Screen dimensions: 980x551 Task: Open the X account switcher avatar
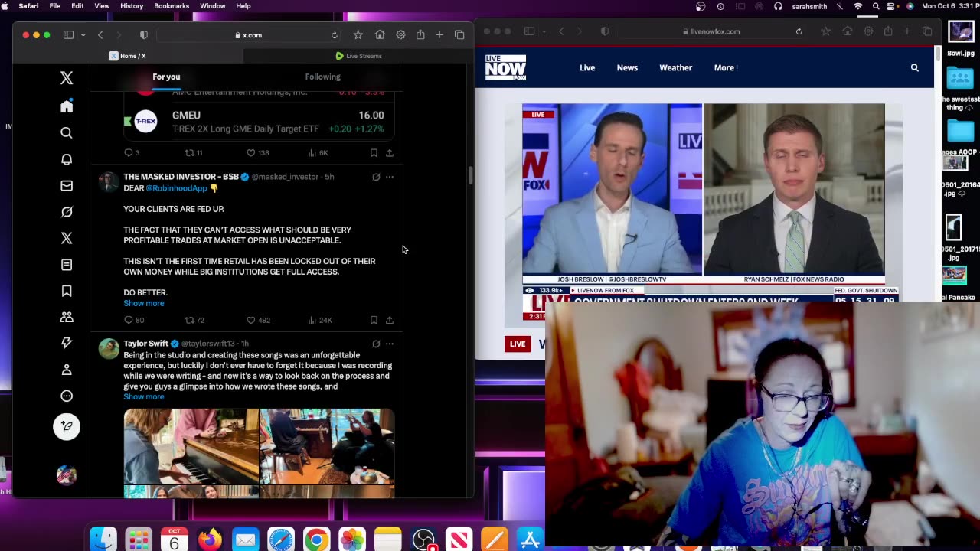pyautogui.click(x=67, y=475)
